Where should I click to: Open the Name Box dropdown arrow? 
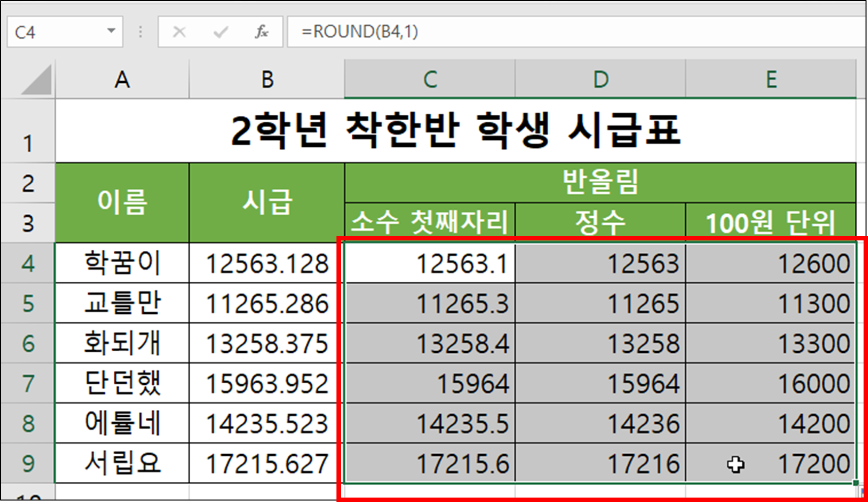click(x=112, y=32)
